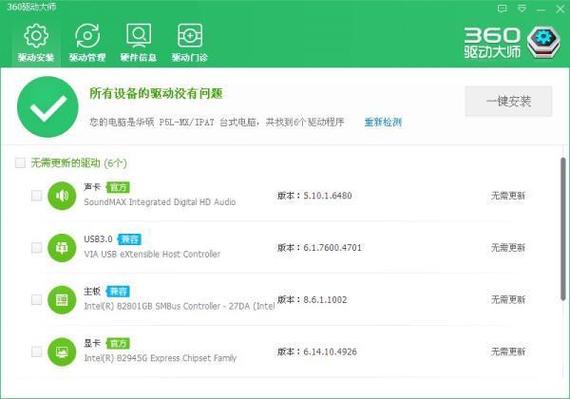Click the 360驱动大师 window title text

click(x=32, y=7)
